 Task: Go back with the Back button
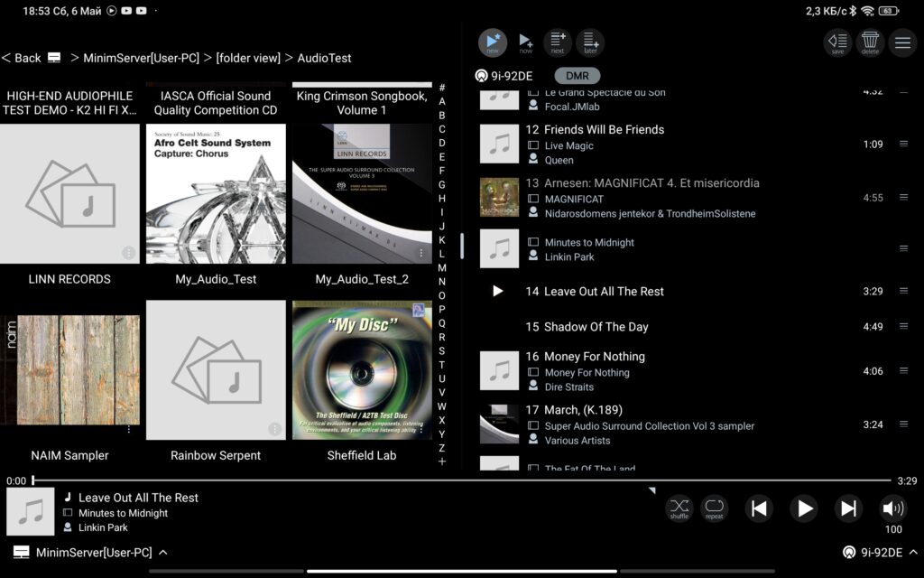click(22, 58)
